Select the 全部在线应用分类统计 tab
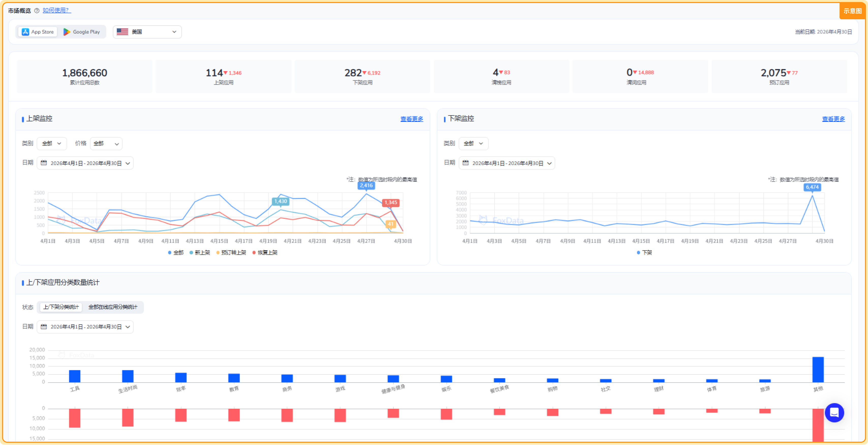The width and height of the screenshot is (868, 445). (x=113, y=307)
